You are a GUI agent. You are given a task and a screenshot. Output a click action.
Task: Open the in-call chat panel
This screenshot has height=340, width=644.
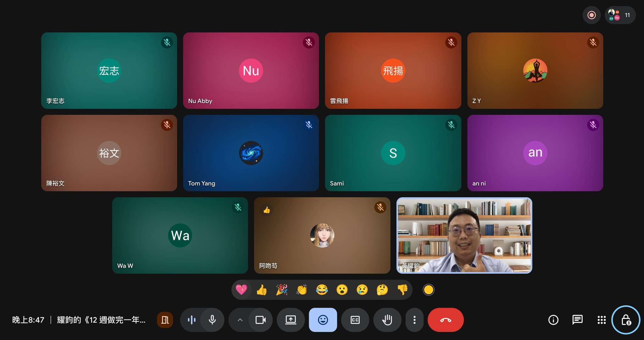click(x=577, y=320)
